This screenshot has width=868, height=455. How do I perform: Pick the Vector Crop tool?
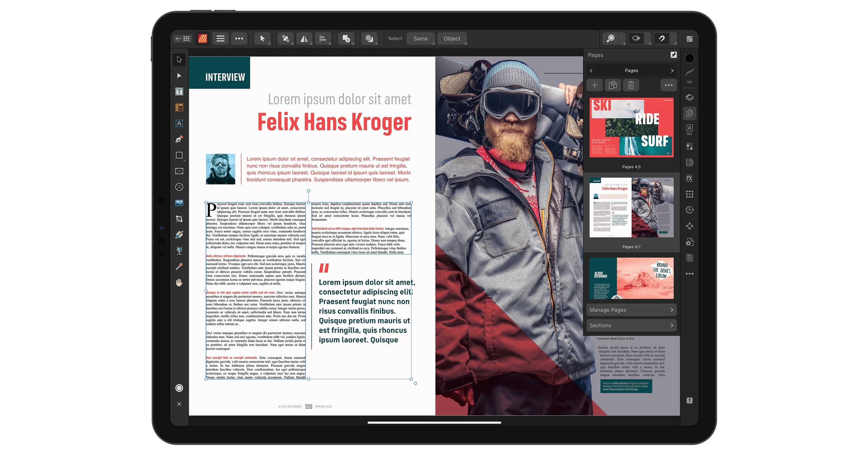coord(179,219)
